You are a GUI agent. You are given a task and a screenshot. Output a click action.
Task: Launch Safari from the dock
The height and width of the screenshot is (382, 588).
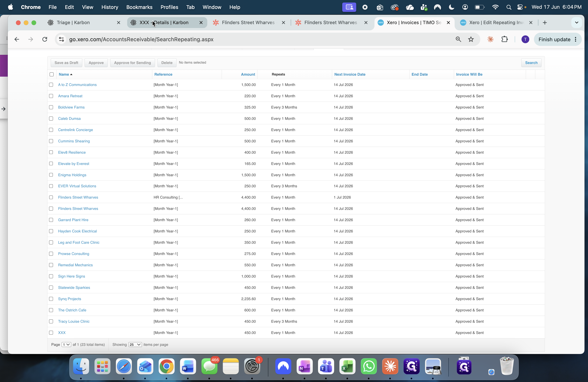click(x=124, y=366)
